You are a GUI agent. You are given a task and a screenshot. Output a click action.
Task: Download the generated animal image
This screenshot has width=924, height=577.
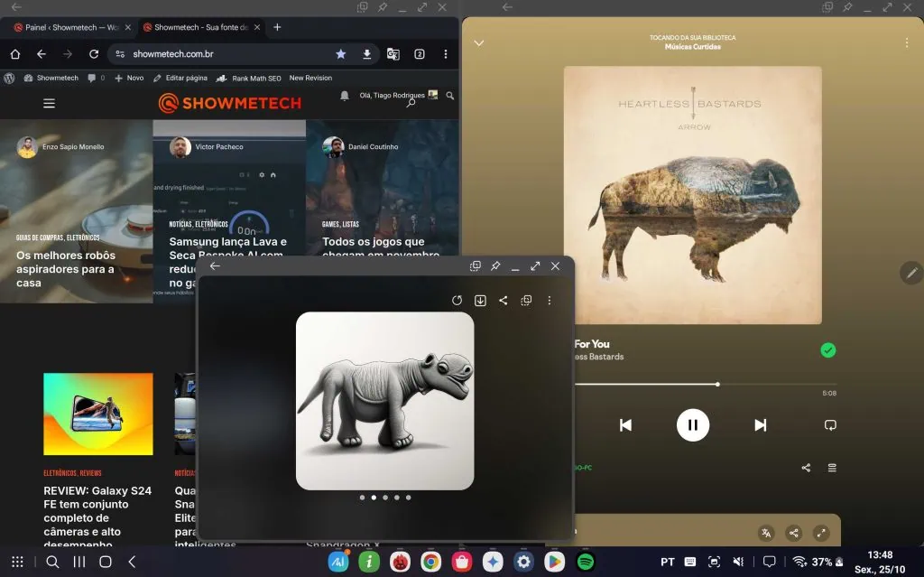(480, 301)
